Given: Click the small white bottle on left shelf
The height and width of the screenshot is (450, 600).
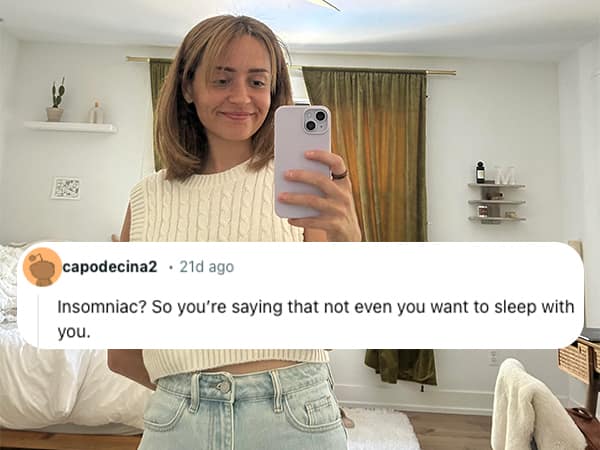Looking at the screenshot, I should pyautogui.click(x=96, y=112).
